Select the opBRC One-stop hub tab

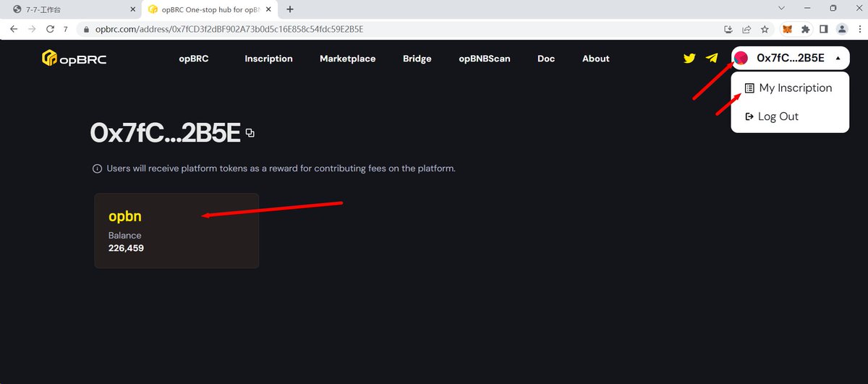point(210,9)
